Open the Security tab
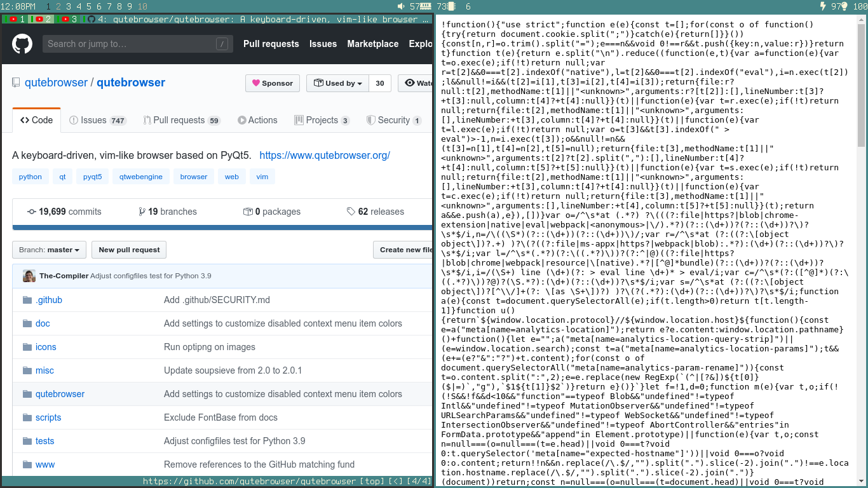The width and height of the screenshot is (868, 488). click(394, 120)
